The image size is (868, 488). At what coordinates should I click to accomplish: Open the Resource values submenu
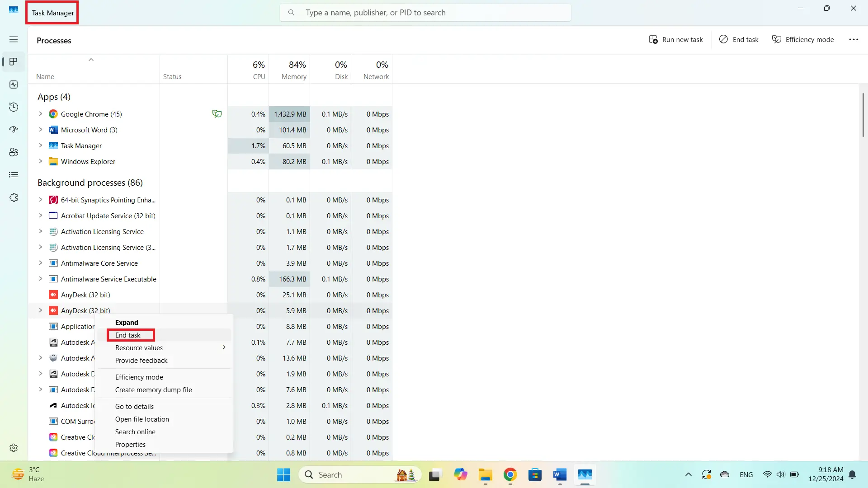139,347
